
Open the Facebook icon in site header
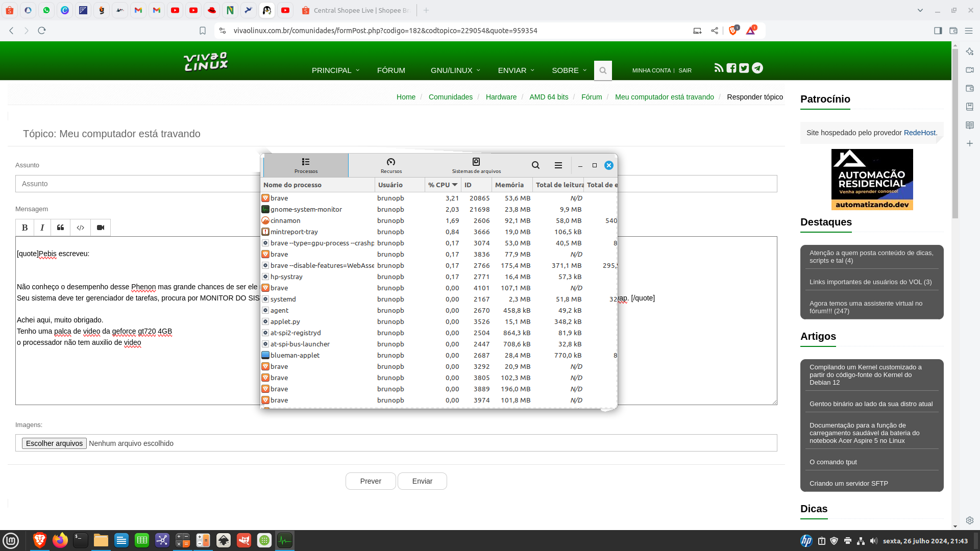pos(731,68)
